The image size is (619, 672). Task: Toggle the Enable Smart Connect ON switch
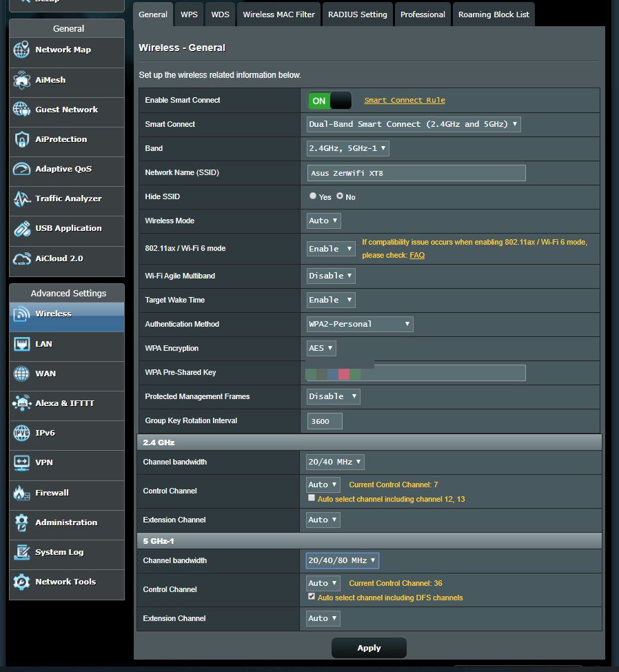tap(329, 101)
